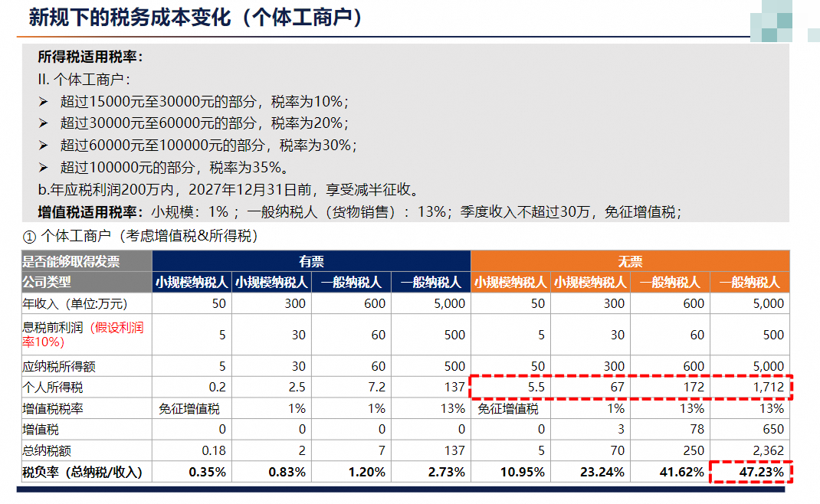Click the caption ① 个体工商户 above the table
Image resolution: width=820 pixels, height=504 pixels.
point(140,236)
